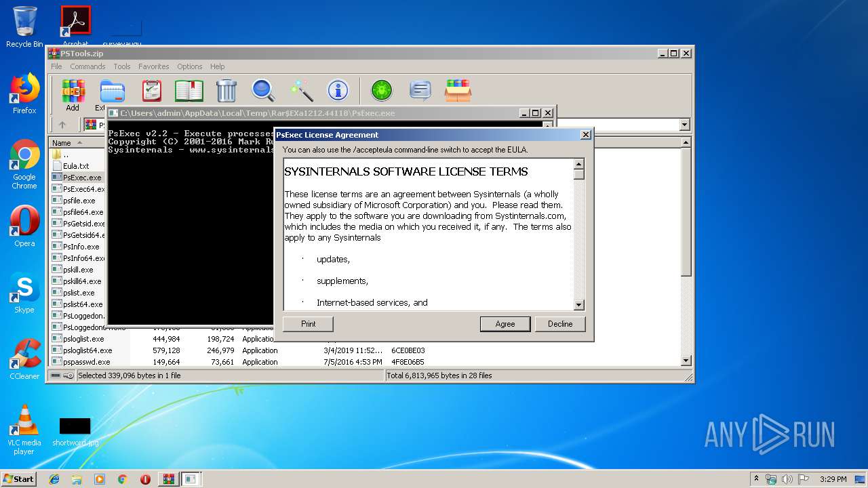The height and width of the screenshot is (488, 868).
Task: Expand the address bar dropdown in WinRAR
Action: (x=684, y=125)
